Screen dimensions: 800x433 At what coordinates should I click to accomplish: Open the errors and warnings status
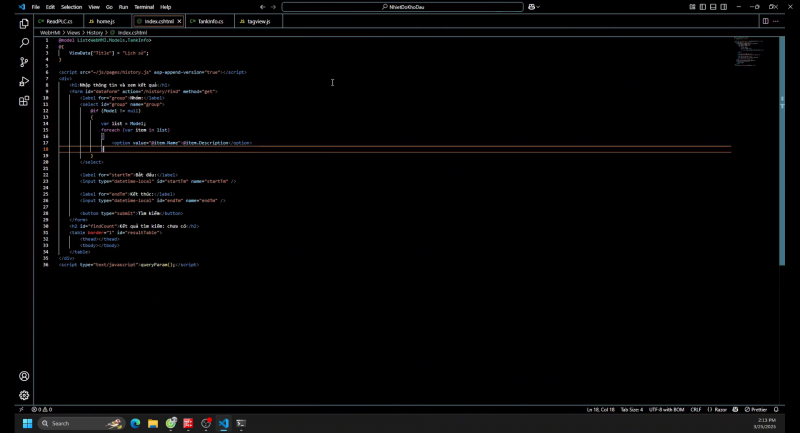pos(42,410)
